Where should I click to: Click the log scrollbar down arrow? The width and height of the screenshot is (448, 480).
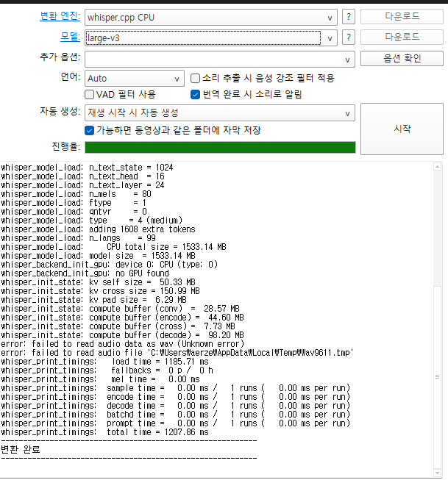437,473
